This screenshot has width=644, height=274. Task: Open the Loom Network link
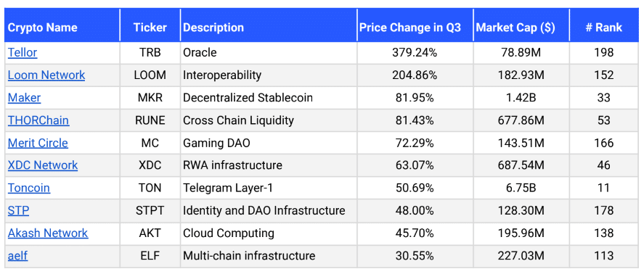click(46, 75)
